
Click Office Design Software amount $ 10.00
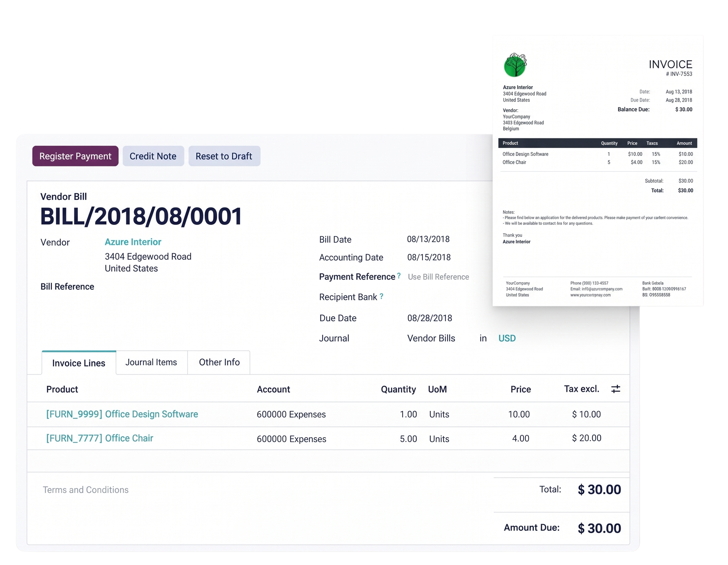(586, 414)
